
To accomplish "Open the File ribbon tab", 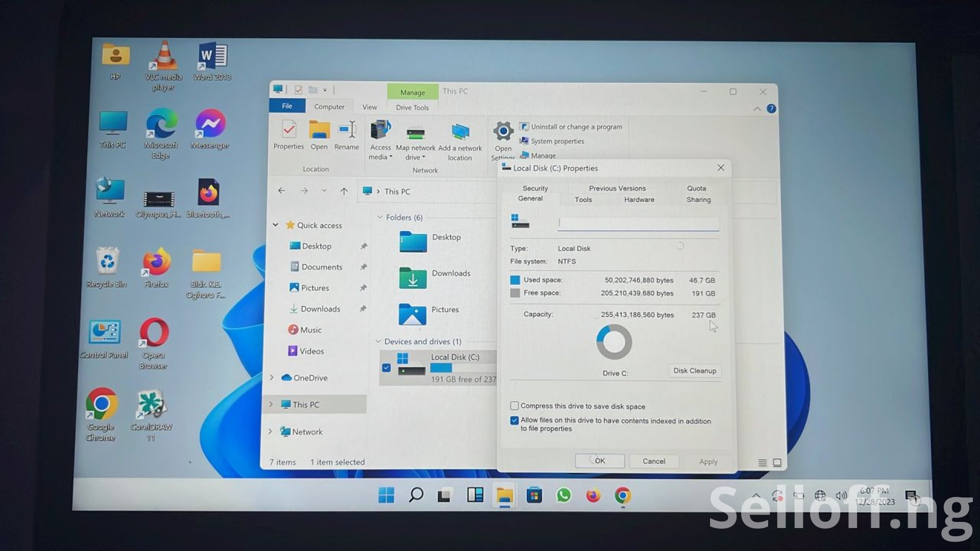I will tap(287, 106).
